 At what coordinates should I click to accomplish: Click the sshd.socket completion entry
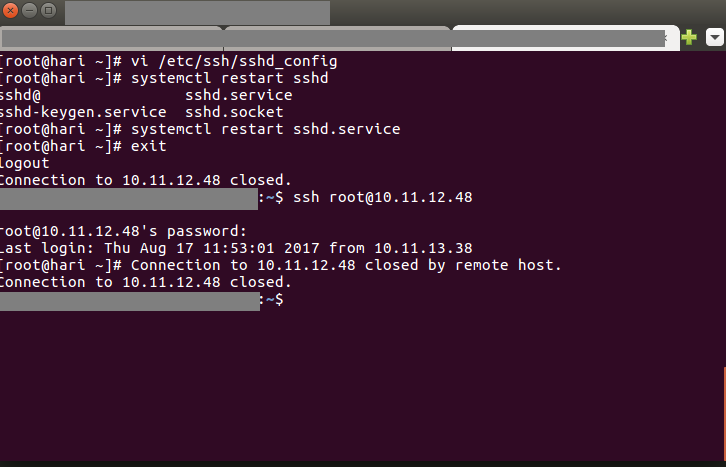[x=234, y=112]
